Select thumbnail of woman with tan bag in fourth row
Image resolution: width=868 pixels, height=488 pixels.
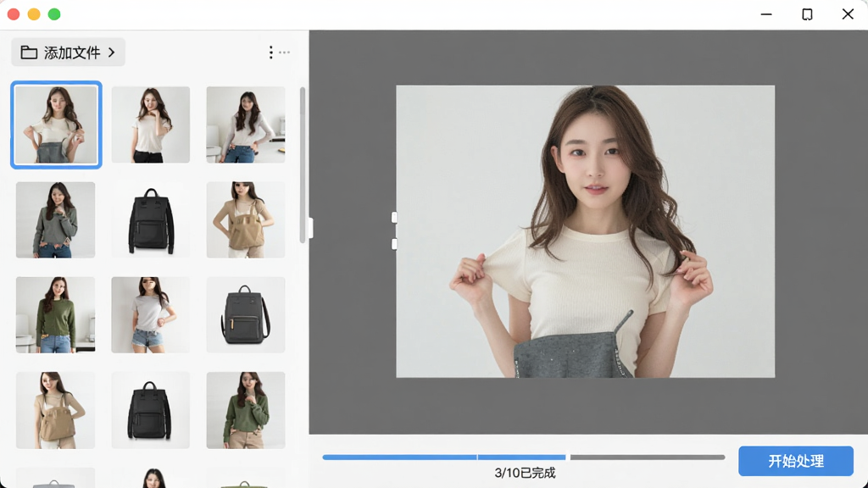click(55, 410)
